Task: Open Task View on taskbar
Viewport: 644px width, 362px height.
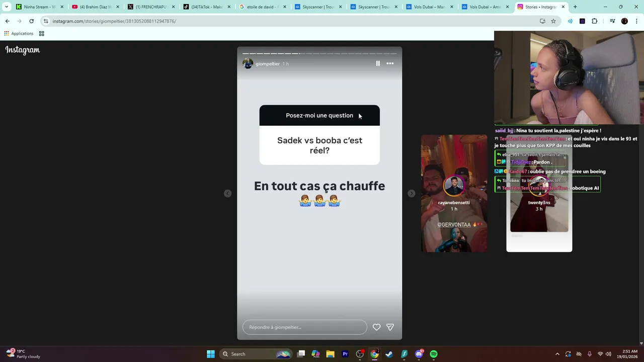Action: [301, 354]
